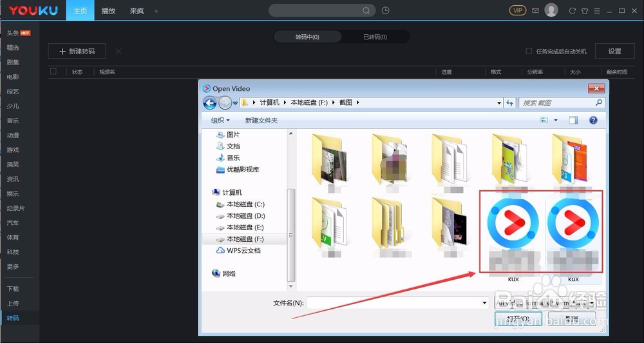The image size is (644, 343).
Task: Open the messages envelope icon
Action: click(x=535, y=11)
